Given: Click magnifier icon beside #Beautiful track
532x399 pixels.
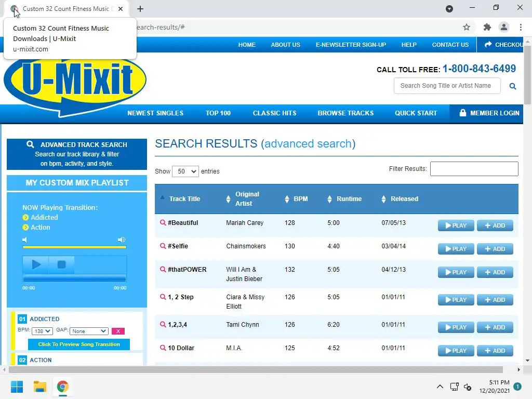Looking at the screenshot, I should coord(163,222).
